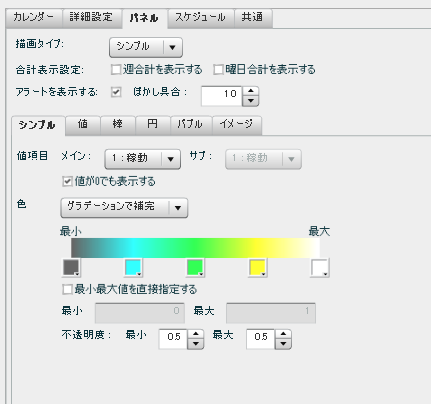Switch to the カレンダー tab
This screenshot has height=404, width=431.
34,18
